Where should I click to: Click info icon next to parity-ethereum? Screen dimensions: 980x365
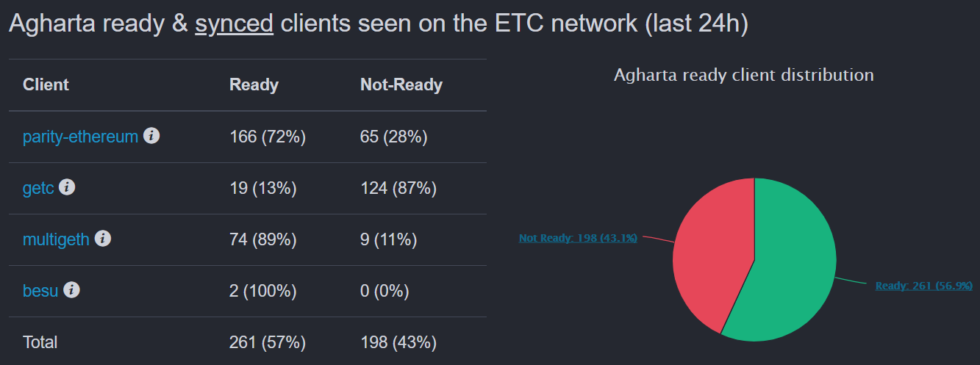pyautogui.click(x=151, y=136)
